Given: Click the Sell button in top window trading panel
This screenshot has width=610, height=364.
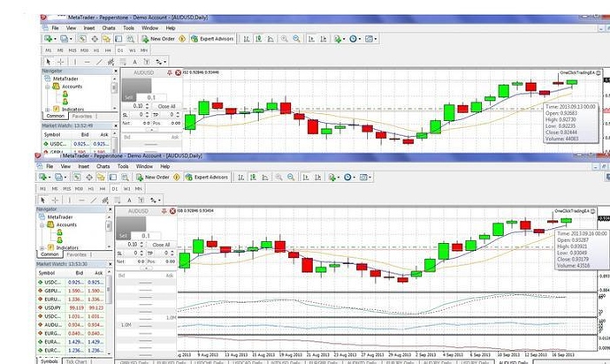Looking at the screenshot, I should [x=129, y=97].
